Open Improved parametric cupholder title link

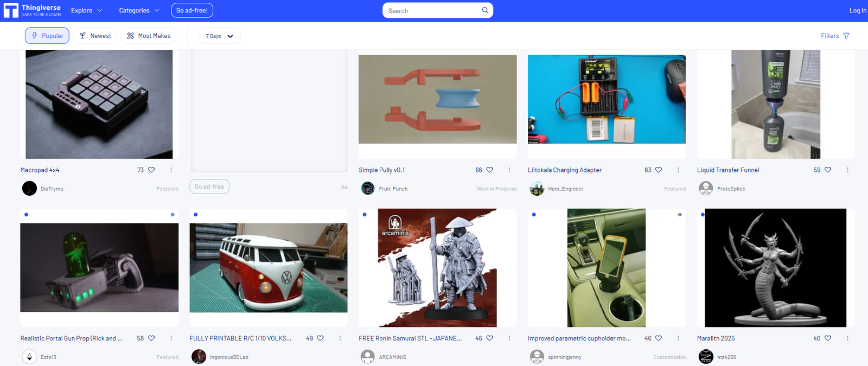(x=579, y=338)
